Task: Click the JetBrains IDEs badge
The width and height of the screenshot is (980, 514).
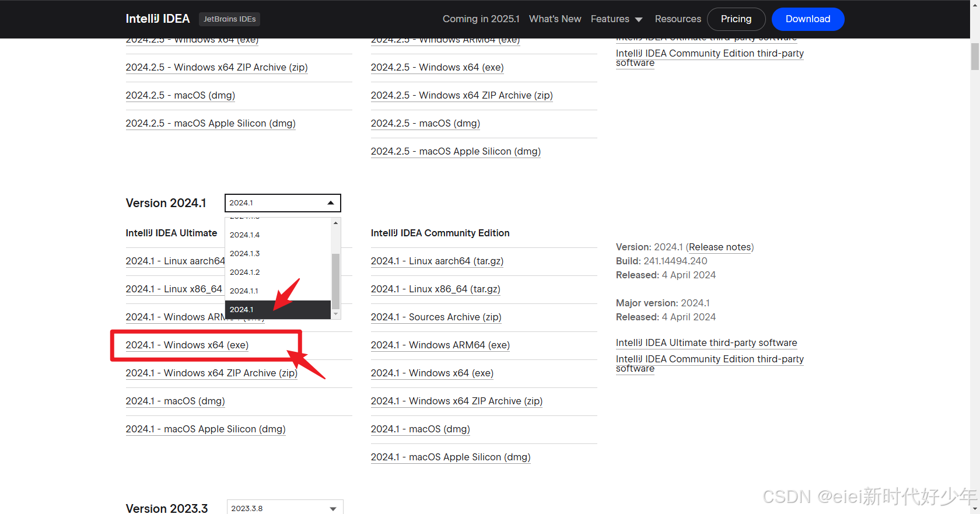Action: click(x=229, y=19)
